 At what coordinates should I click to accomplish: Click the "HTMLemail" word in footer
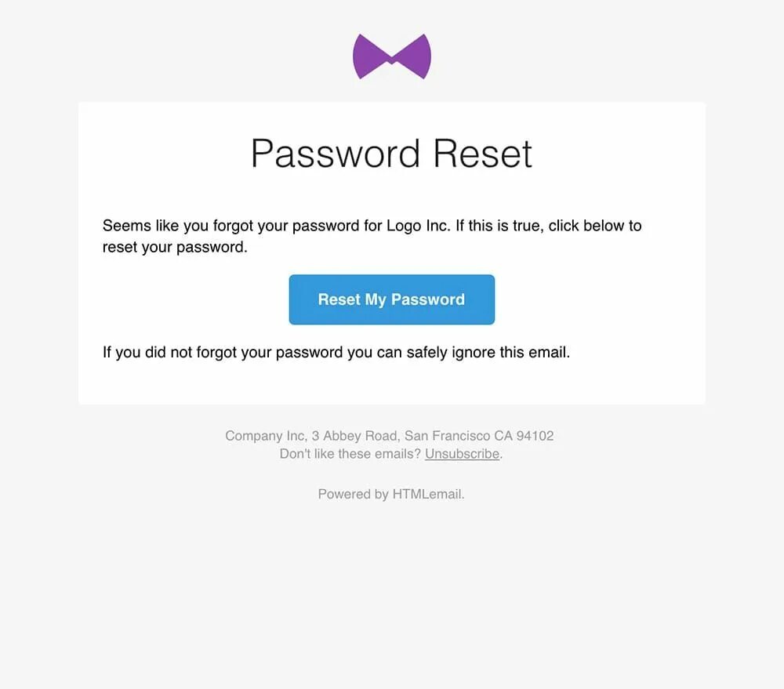point(426,495)
